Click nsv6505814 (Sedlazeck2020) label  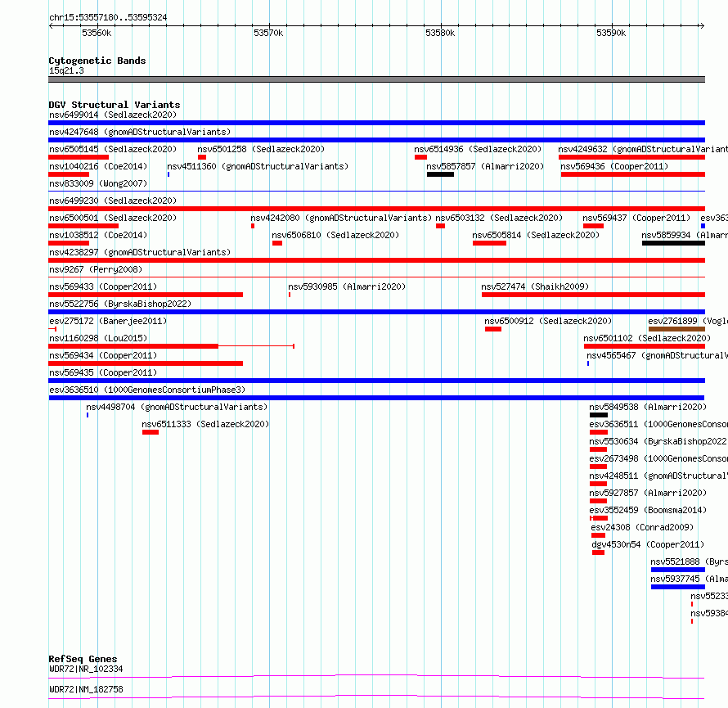(536, 235)
